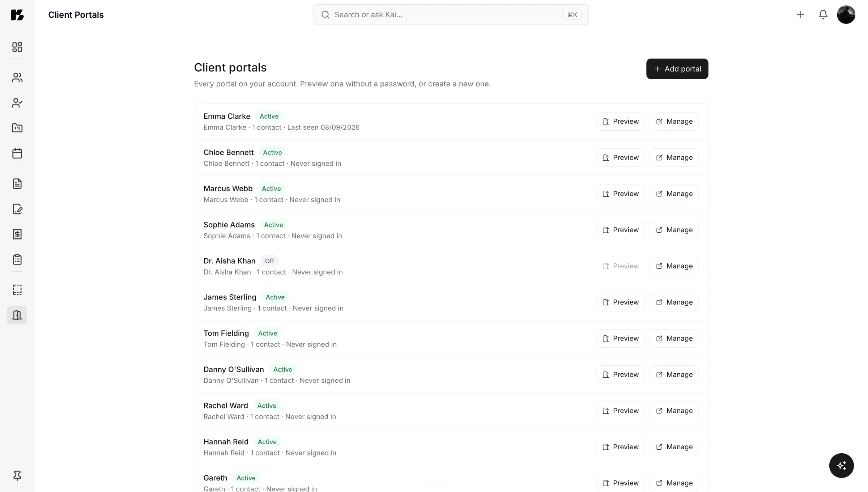Preview Emma Clarke's portal

(620, 121)
